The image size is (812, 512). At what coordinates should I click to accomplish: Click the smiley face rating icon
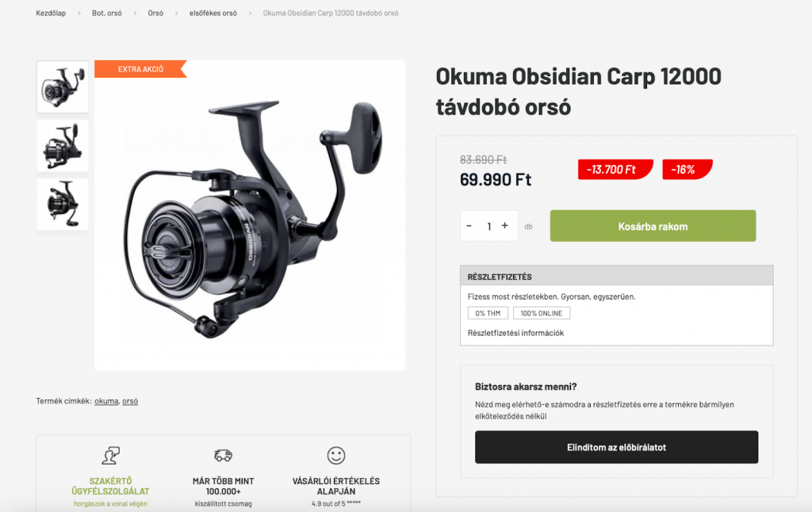336,456
